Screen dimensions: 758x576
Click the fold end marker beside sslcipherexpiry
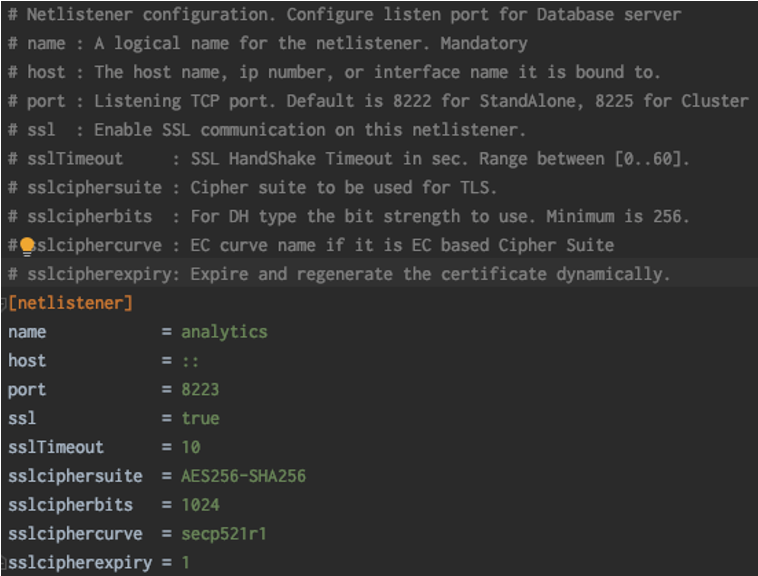[x=3, y=562]
